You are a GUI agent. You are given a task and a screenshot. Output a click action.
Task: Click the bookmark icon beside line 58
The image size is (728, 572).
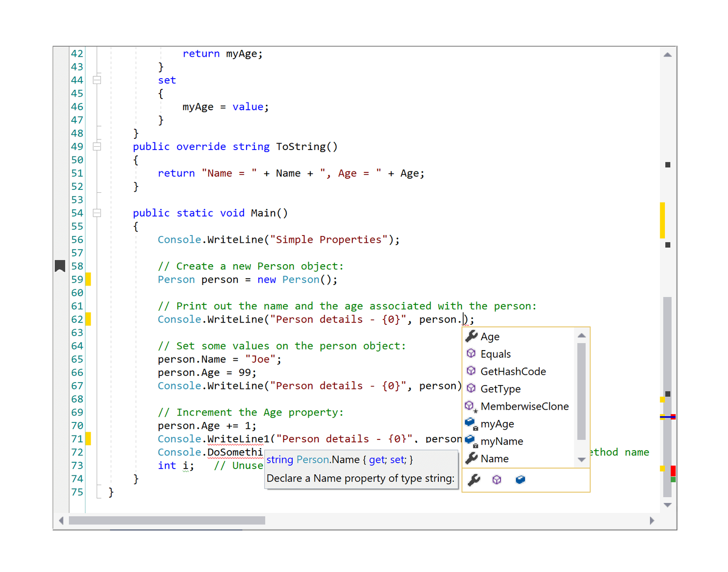60,266
